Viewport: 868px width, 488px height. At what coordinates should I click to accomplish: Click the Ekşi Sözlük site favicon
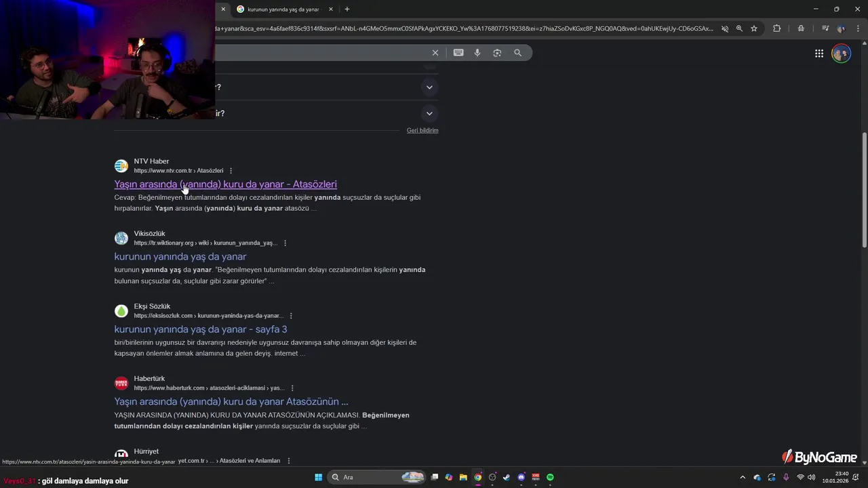[121, 311]
